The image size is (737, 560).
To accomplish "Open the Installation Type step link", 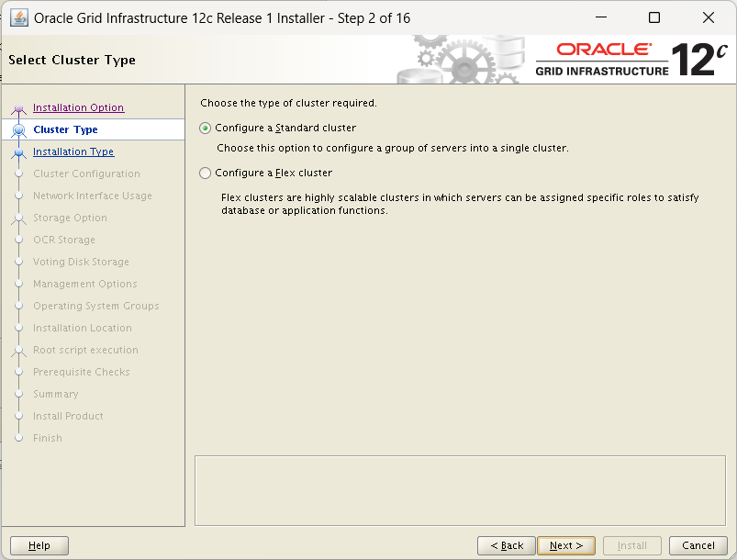I will (x=73, y=151).
